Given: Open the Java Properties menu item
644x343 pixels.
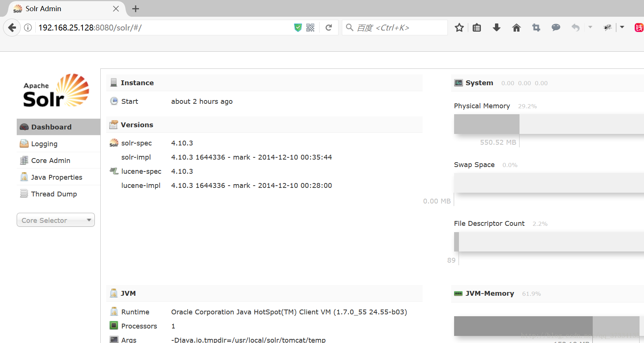Looking at the screenshot, I should click(x=58, y=177).
